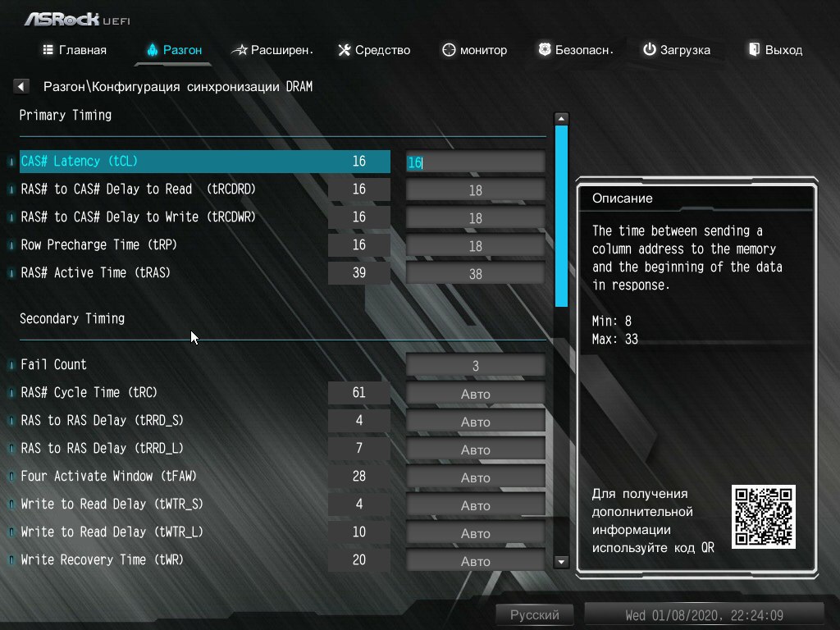Click the Русский language button
Screen dimensions: 840x630
pyautogui.click(x=534, y=615)
